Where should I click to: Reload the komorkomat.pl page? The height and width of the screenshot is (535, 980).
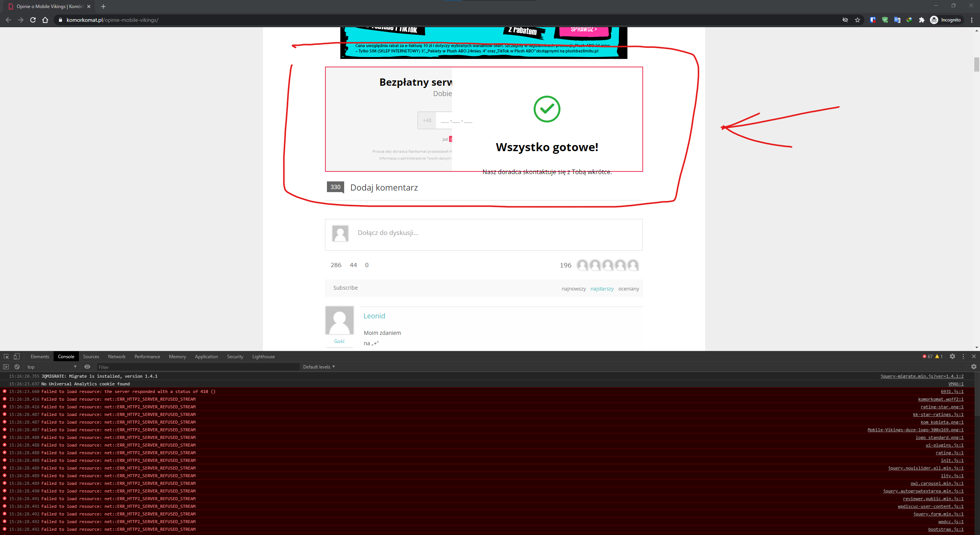(33, 20)
